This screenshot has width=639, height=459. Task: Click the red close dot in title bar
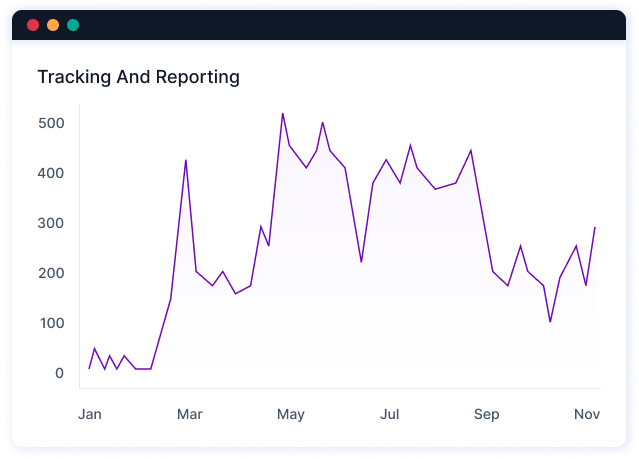pos(33,25)
